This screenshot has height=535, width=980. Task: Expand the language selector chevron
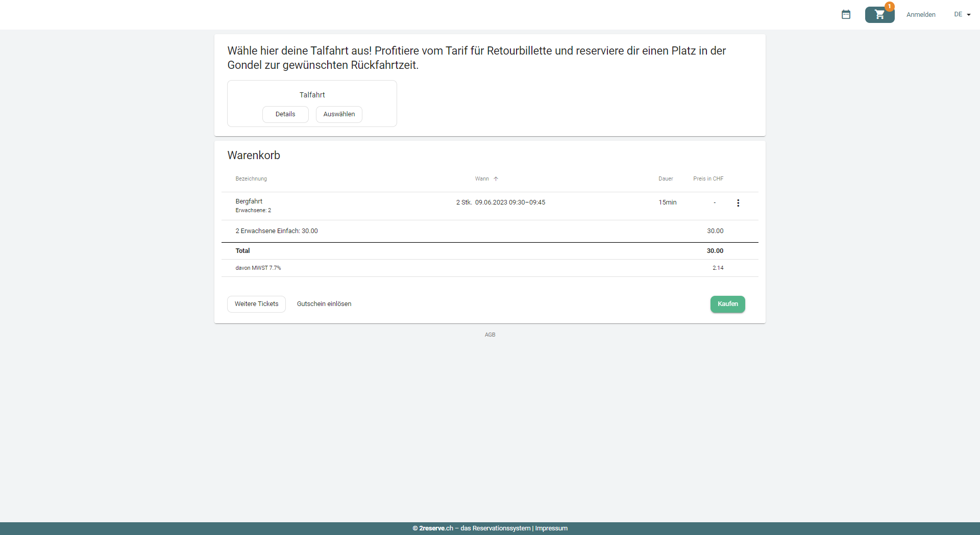[968, 14]
